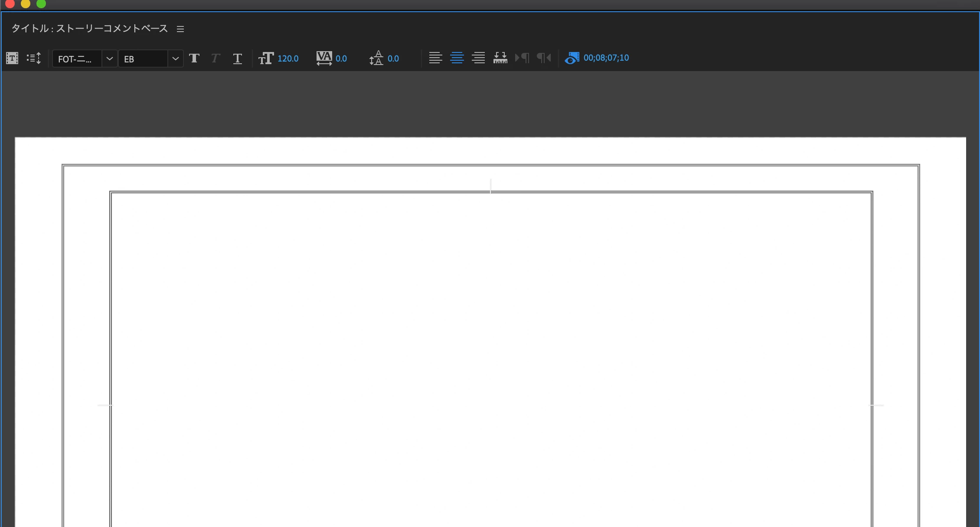980x527 pixels.
Task: Click the New Title Based on Current icon
Action: pos(12,58)
